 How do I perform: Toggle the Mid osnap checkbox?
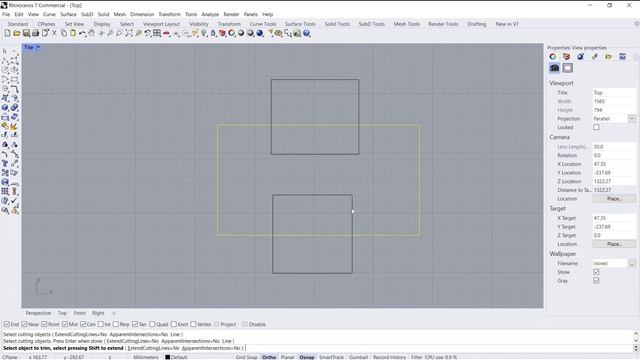click(65, 324)
